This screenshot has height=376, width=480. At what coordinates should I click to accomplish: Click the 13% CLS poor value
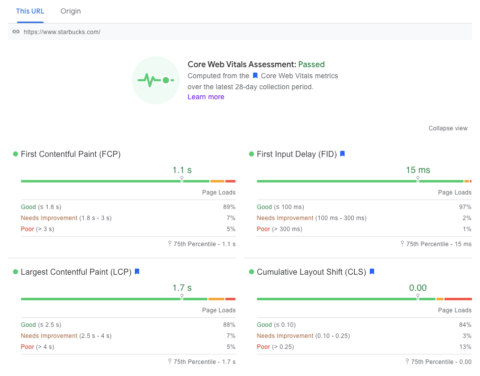(x=465, y=347)
